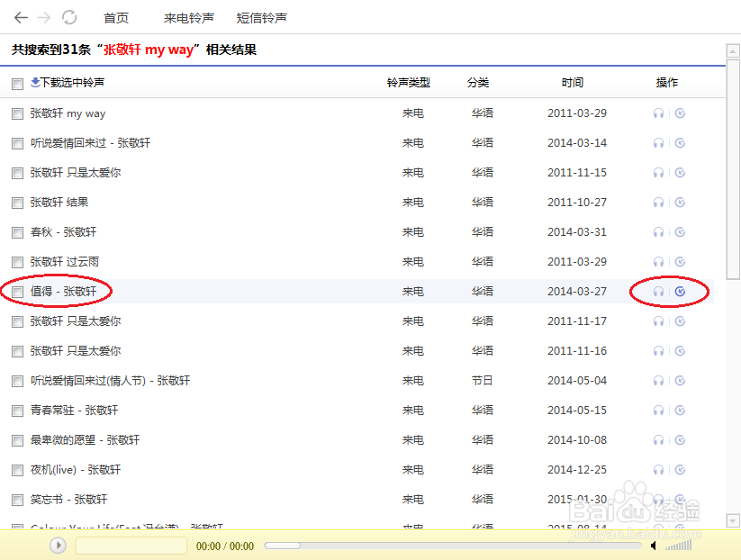
Task: Switch to 短信铃声 tab
Action: click(x=261, y=18)
